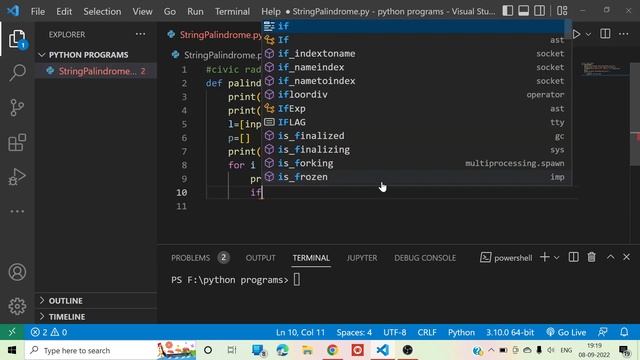Open Explorer views and more actions ellipsis

(x=140, y=34)
